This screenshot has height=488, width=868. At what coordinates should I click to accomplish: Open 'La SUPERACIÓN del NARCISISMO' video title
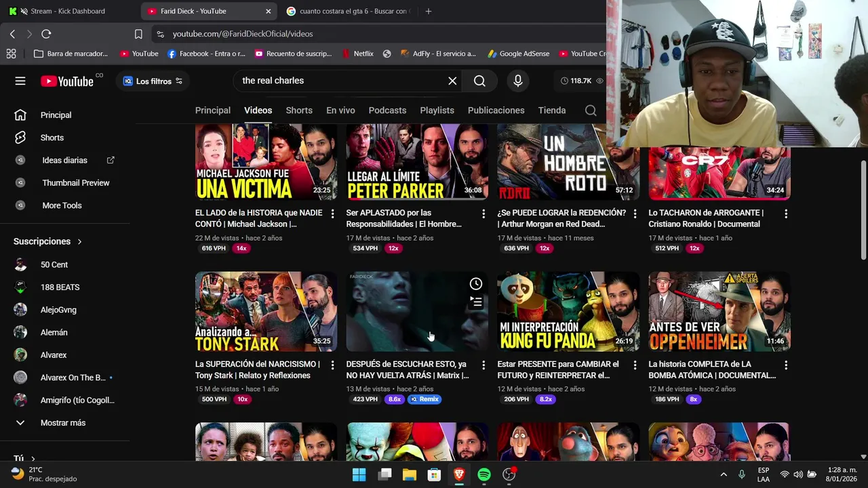click(x=258, y=370)
